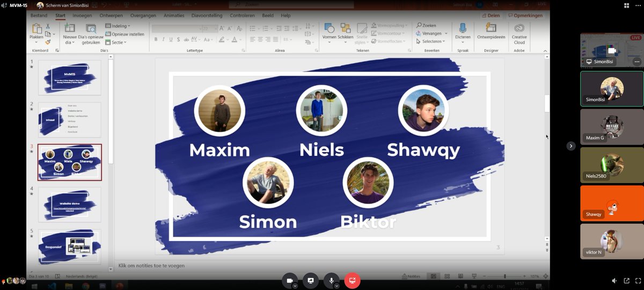Select slide 5 thumbnail Responsief
Image resolution: width=644 pixels, height=290 pixels.
click(70, 247)
